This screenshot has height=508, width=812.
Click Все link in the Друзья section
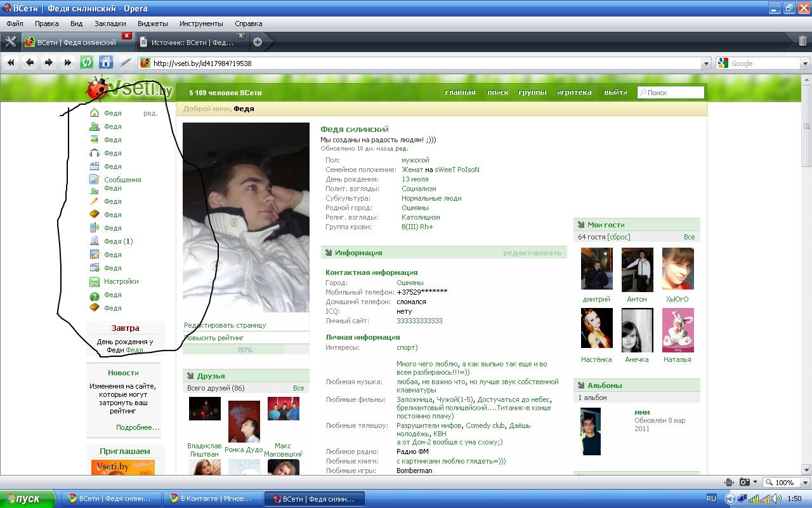coord(298,388)
